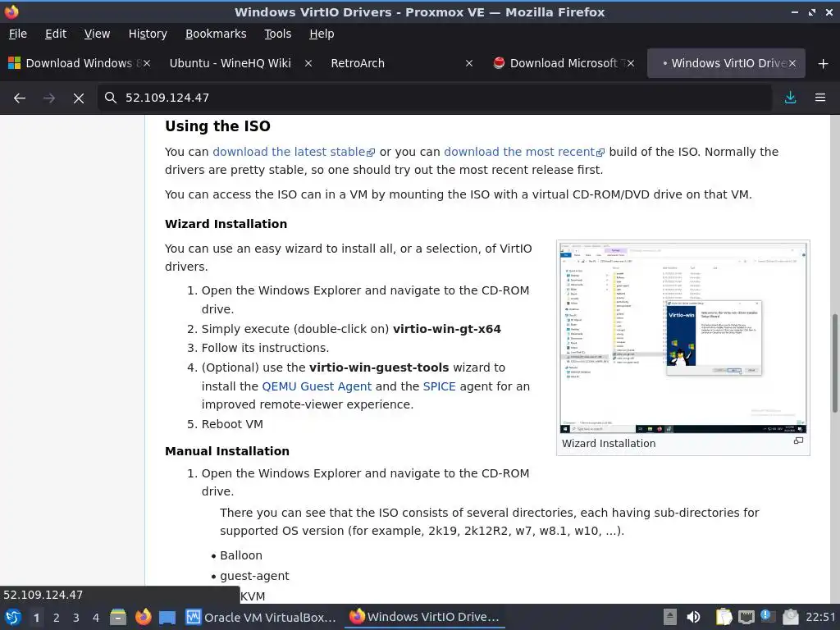This screenshot has width=840, height=630.
Task: Open the volume control in tray
Action: 693,617
